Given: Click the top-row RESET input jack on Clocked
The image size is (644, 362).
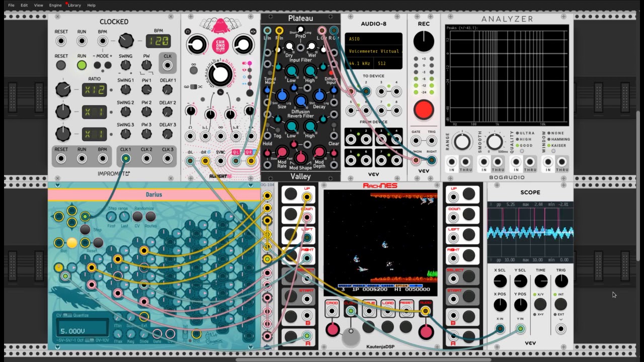Looking at the screenshot, I should pyautogui.click(x=61, y=41).
